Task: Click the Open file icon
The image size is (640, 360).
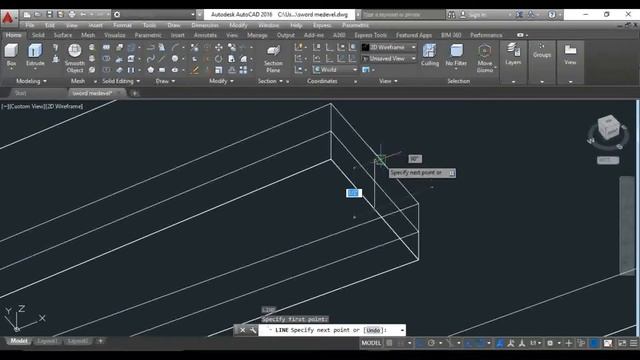Action: click(x=38, y=14)
